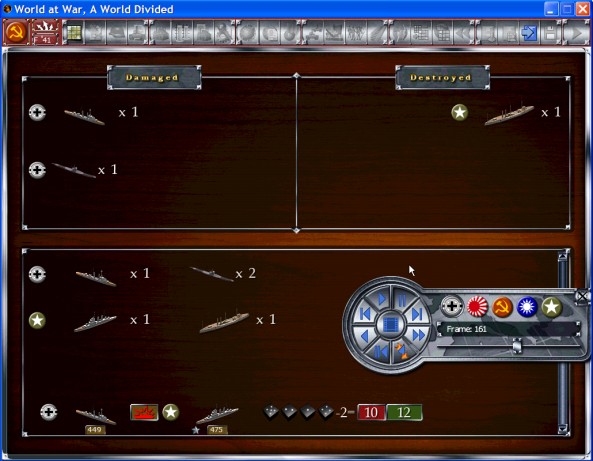Click the US star in the forces list
Image resolution: width=593 pixels, height=461 pixels.
coord(37,320)
